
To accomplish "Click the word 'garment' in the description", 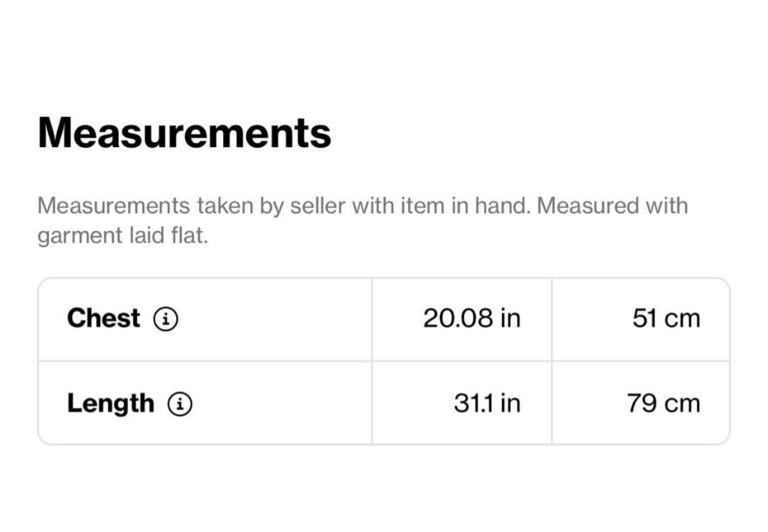I will pos(79,237).
